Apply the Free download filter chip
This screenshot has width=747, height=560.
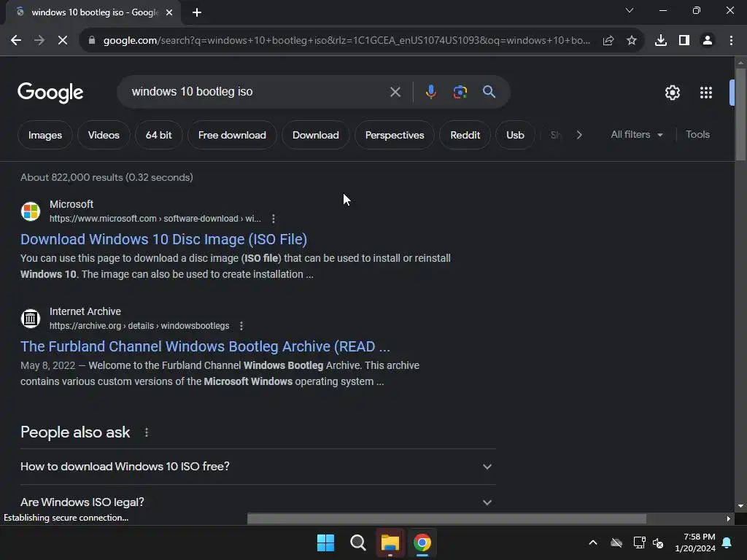pyautogui.click(x=232, y=135)
